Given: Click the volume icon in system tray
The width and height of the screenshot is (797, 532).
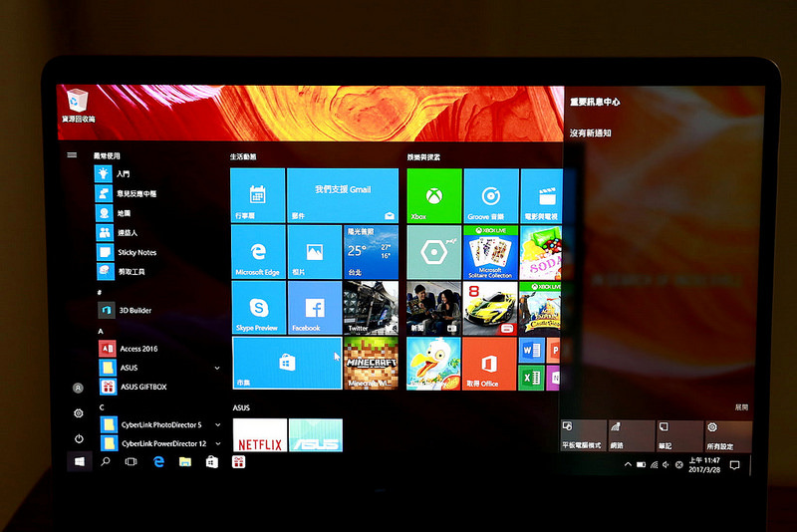Looking at the screenshot, I should pyautogui.click(x=666, y=464).
